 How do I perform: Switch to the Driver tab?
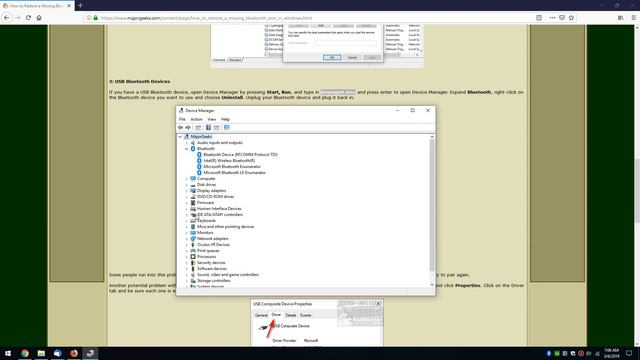[x=276, y=315]
